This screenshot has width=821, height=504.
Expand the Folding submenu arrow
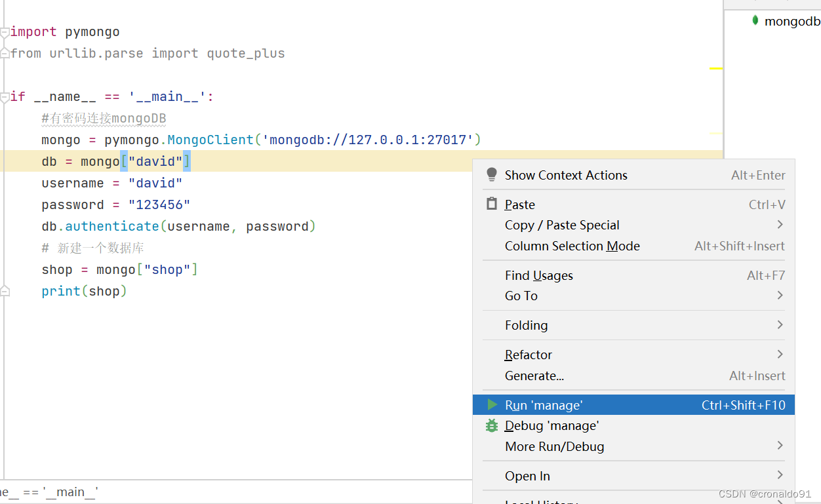tap(780, 325)
